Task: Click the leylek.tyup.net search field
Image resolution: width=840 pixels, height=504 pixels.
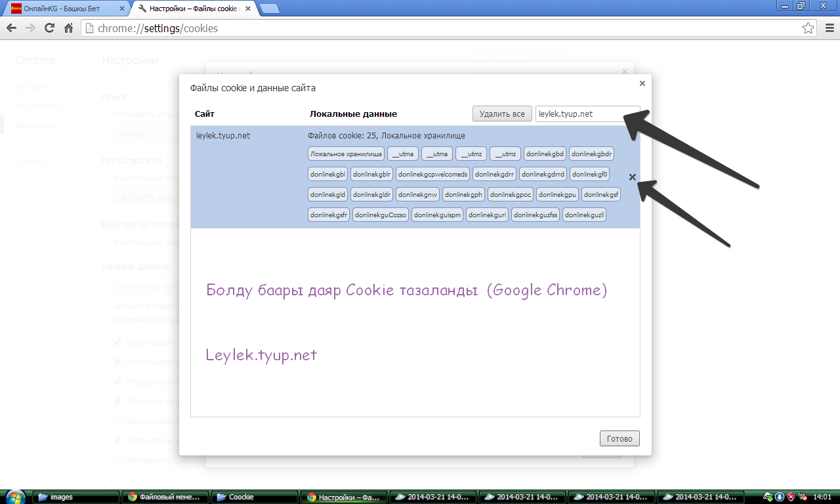Action: [587, 114]
